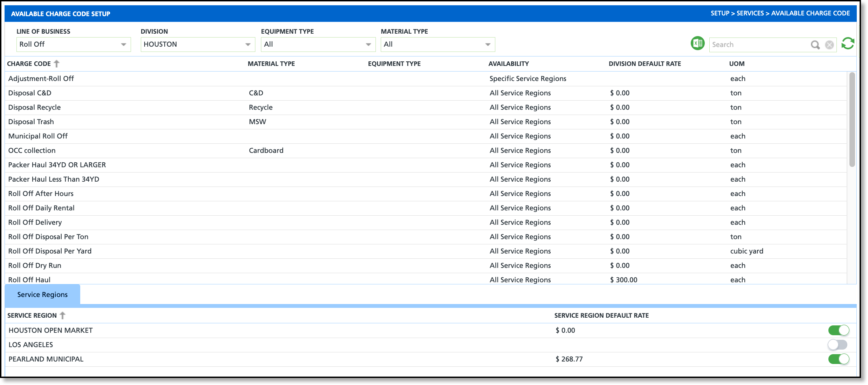The image size is (868, 385).
Task: Click SERVICES in the breadcrumb
Action: click(750, 13)
